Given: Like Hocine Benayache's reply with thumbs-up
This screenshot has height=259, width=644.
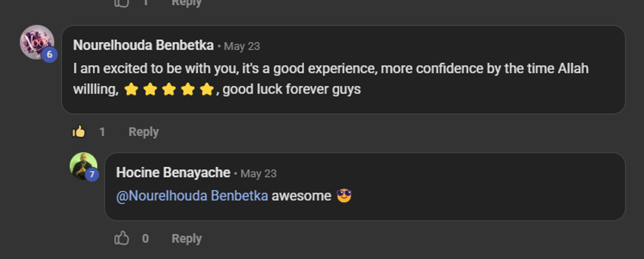Looking at the screenshot, I should (x=121, y=238).
